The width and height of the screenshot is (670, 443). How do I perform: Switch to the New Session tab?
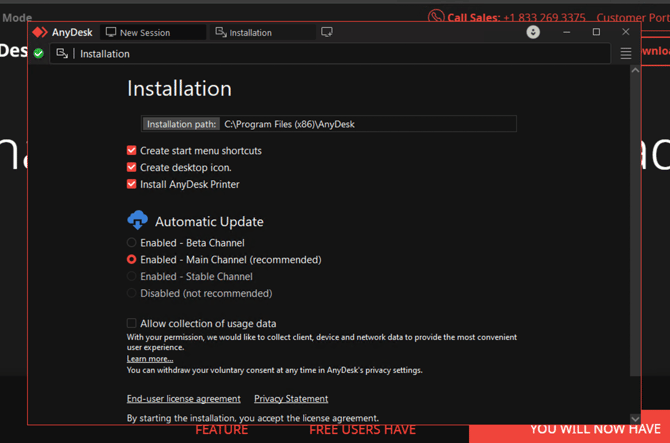click(x=153, y=32)
